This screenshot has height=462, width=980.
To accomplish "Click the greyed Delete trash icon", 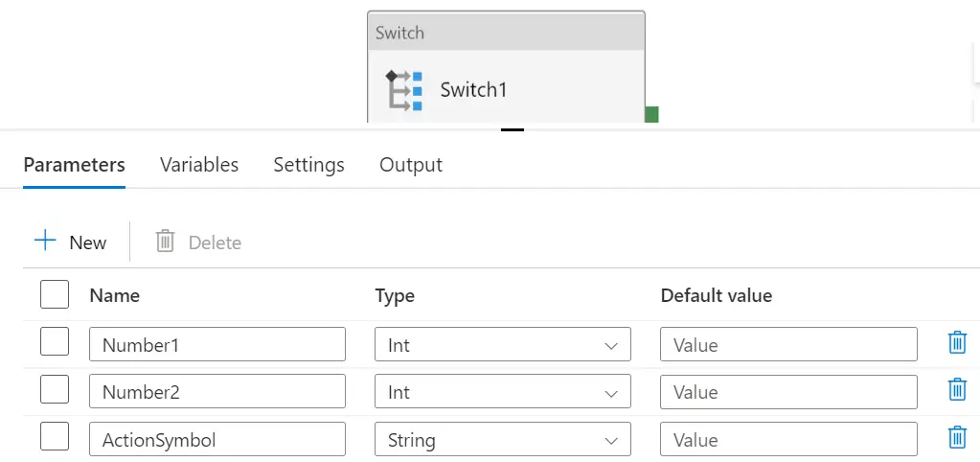I will click(165, 241).
